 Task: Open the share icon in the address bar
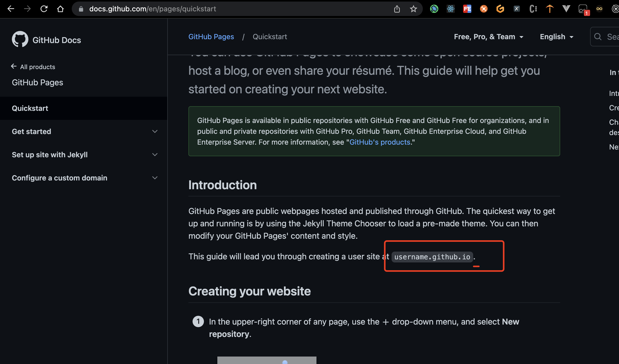[397, 9]
